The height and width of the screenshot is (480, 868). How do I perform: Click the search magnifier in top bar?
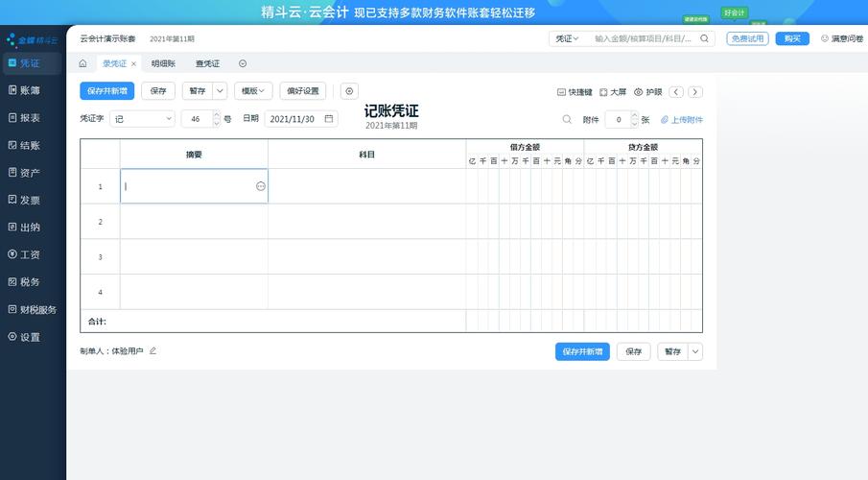(x=705, y=38)
